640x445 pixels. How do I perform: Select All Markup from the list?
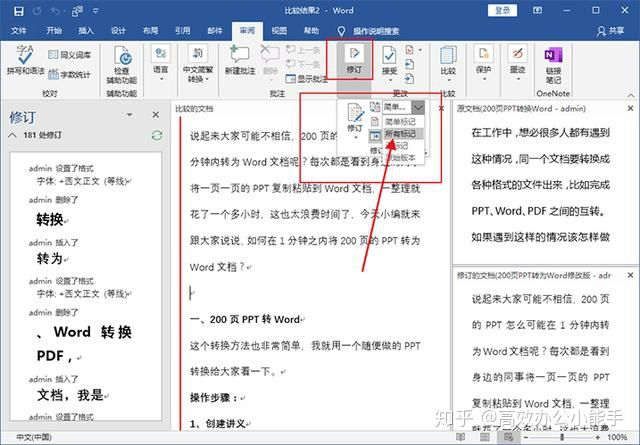400,134
